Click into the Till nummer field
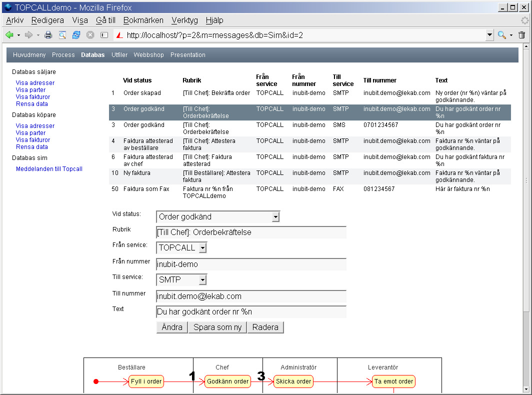 251,296
